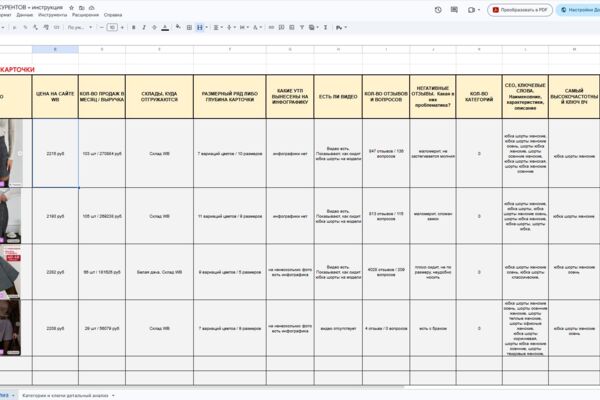Create a filter with the funnel icon
The image size is (600, 400).
pos(302,28)
